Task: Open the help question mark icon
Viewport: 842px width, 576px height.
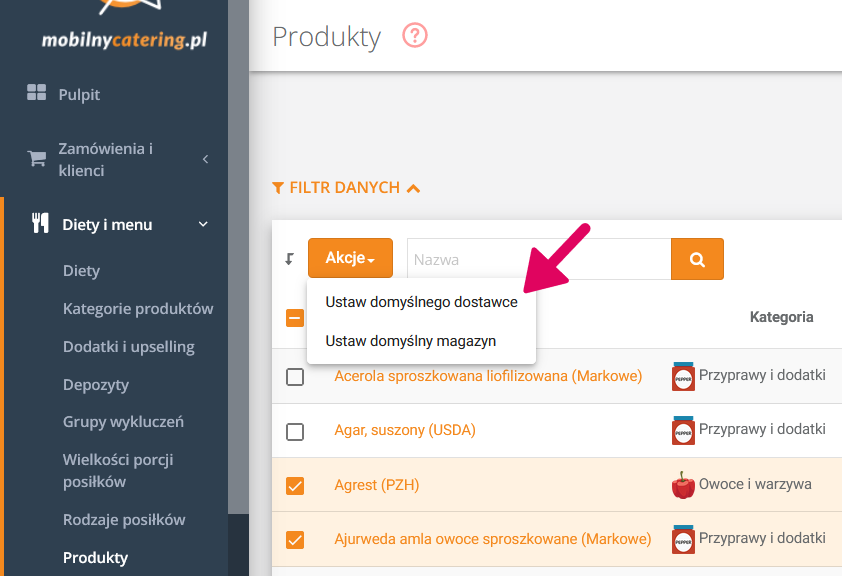Action: [414, 37]
